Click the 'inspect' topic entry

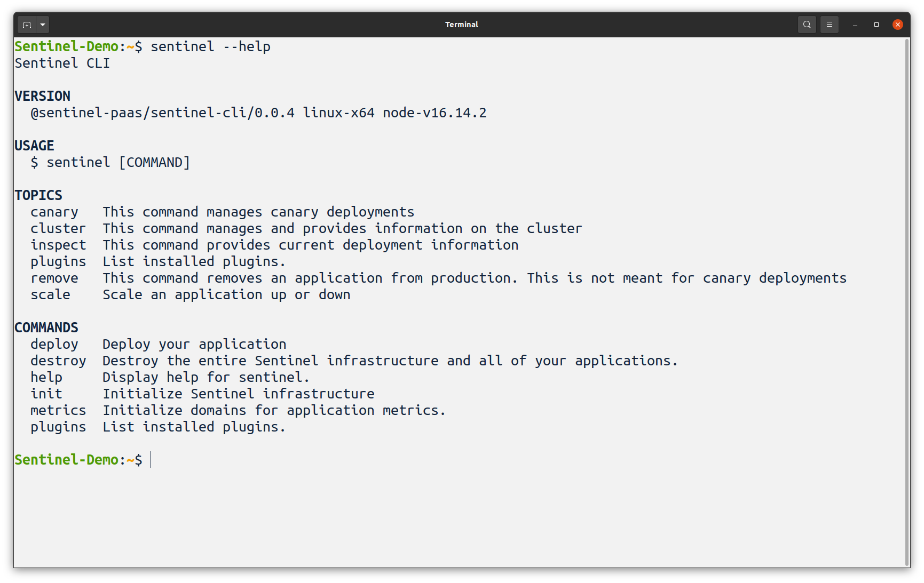coord(58,245)
